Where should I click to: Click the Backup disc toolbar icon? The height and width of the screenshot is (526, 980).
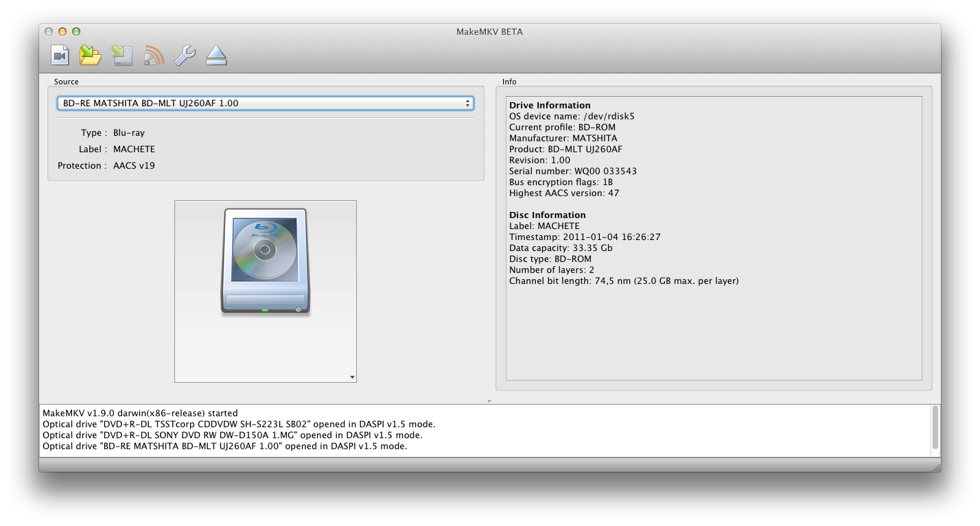point(122,56)
